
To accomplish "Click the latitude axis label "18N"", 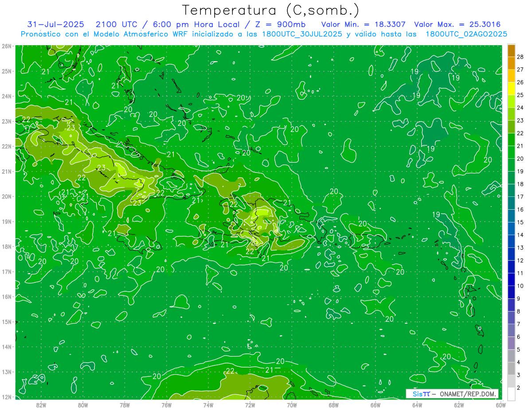I will pos(7,247).
